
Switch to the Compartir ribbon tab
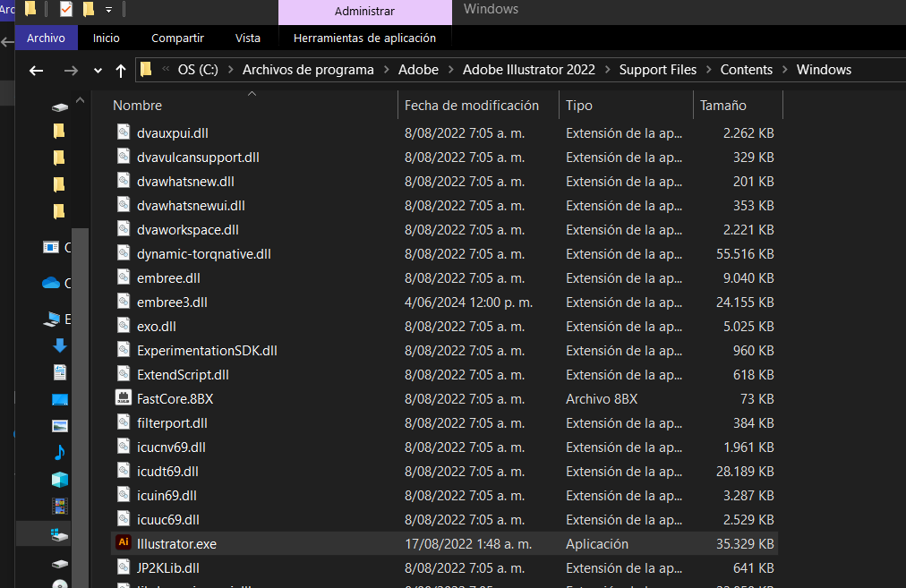point(177,38)
